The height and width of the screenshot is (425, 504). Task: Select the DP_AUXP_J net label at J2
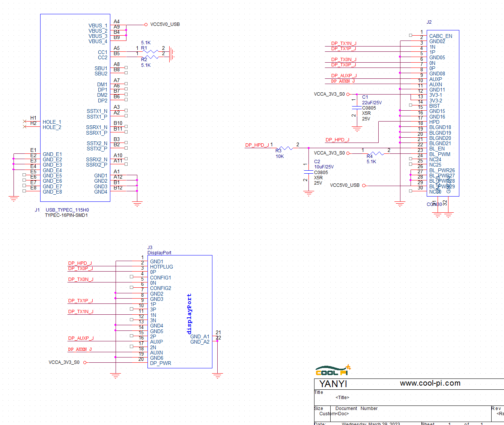click(x=344, y=76)
